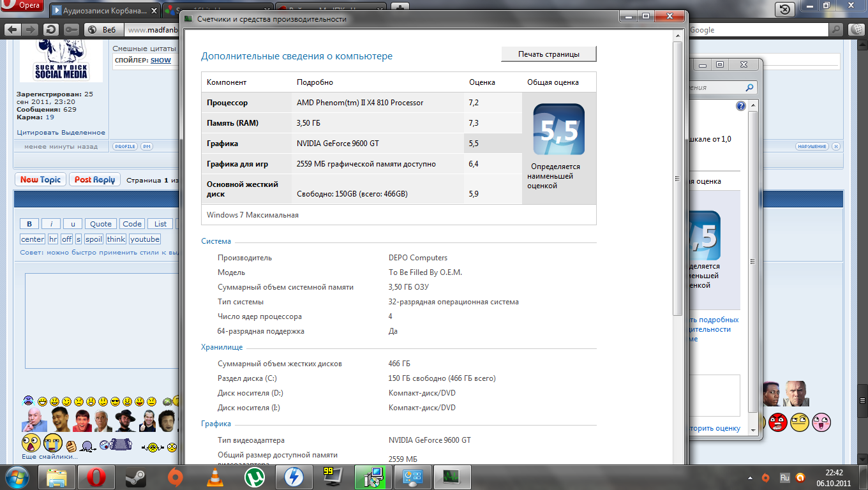Open the Steam icon in the taskbar
Image resolution: width=868 pixels, height=490 pixels.
click(x=135, y=477)
